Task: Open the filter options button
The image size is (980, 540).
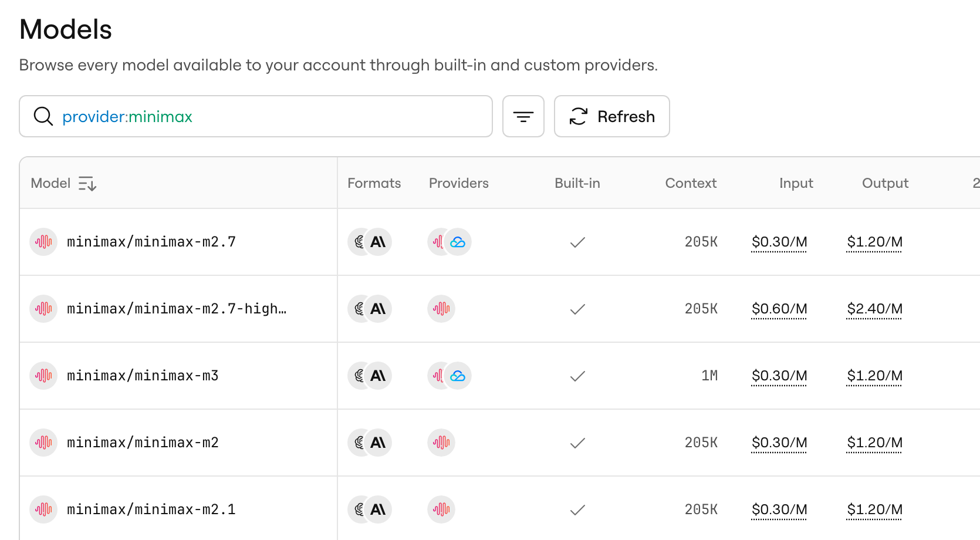Action: pos(523,116)
